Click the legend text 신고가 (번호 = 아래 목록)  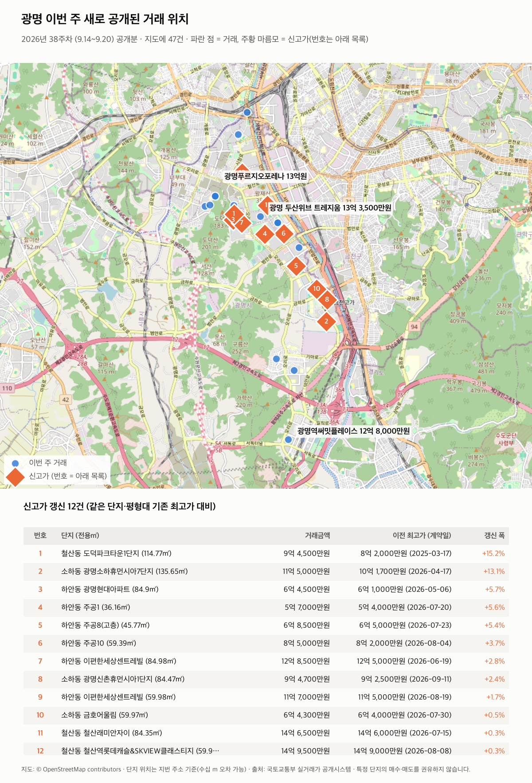pyautogui.click(x=68, y=476)
